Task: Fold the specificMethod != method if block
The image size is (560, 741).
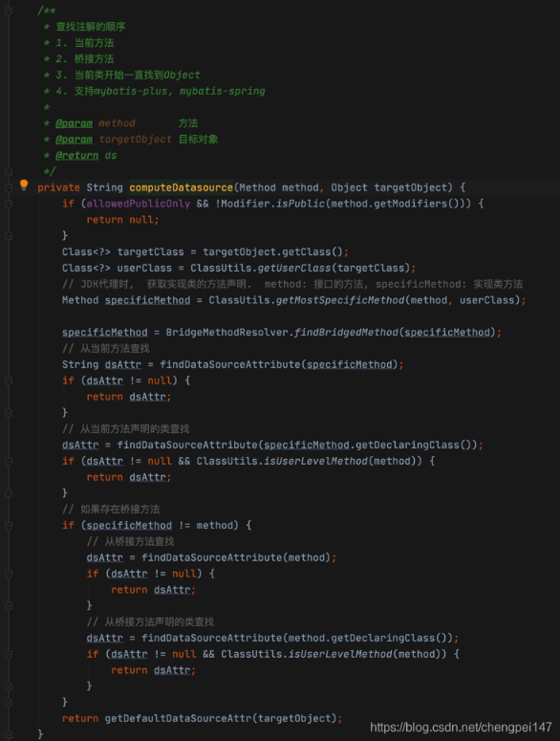Action: 9,526
